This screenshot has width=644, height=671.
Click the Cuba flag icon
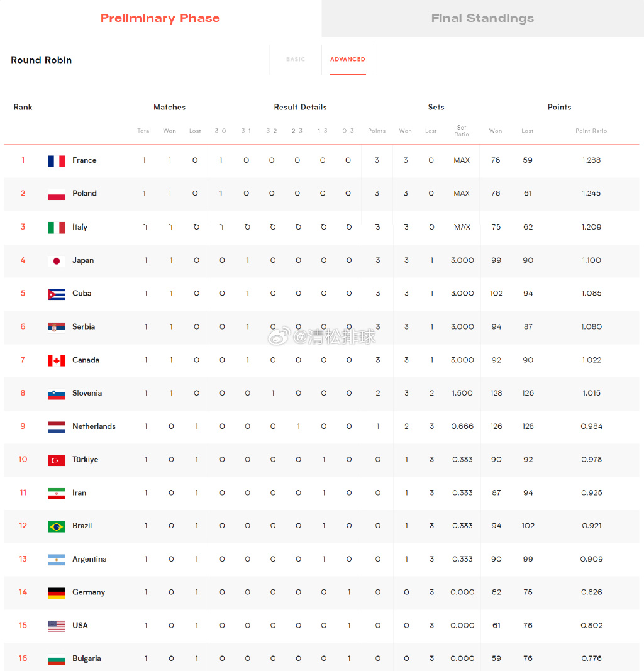click(57, 294)
